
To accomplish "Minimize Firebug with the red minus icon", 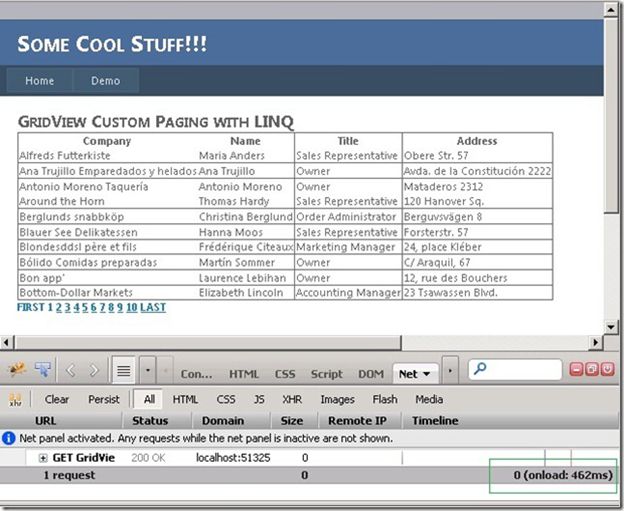I will click(576, 369).
